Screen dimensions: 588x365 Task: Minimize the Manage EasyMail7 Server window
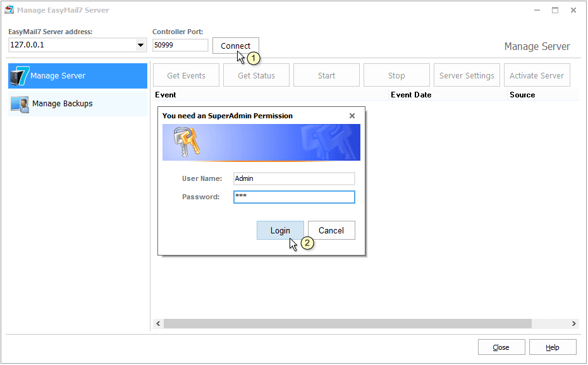(x=537, y=10)
